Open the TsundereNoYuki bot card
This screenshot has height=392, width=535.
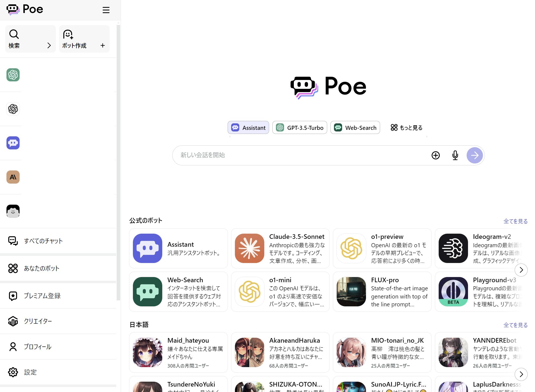(179, 384)
